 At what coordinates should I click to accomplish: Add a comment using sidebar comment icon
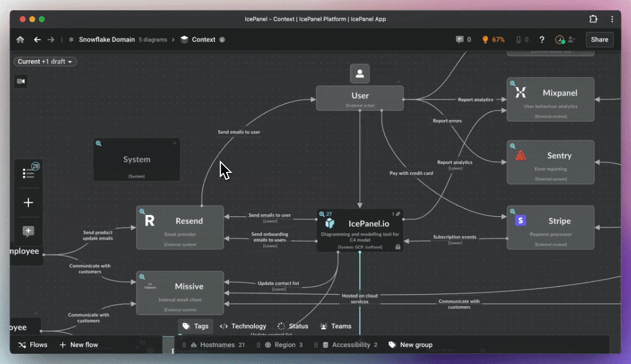point(29,232)
